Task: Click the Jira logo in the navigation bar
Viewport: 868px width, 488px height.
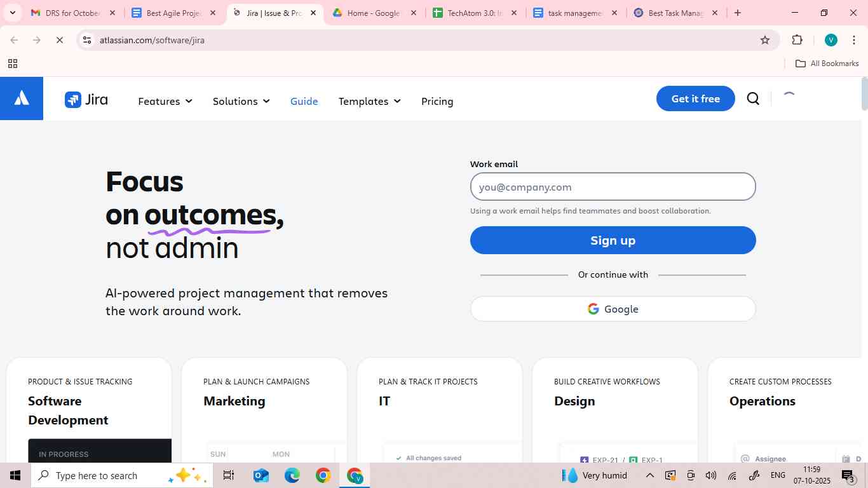Action: [x=87, y=99]
